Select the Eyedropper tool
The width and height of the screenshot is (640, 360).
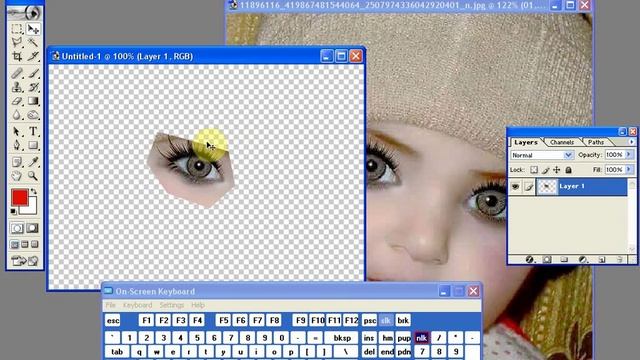click(x=33, y=162)
